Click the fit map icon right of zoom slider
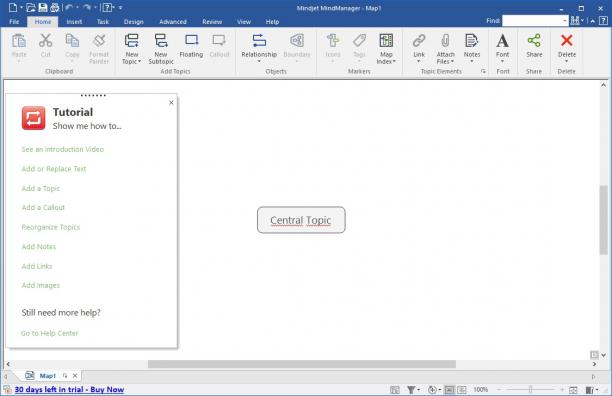Viewport: 612px width, 396px height. click(573, 389)
